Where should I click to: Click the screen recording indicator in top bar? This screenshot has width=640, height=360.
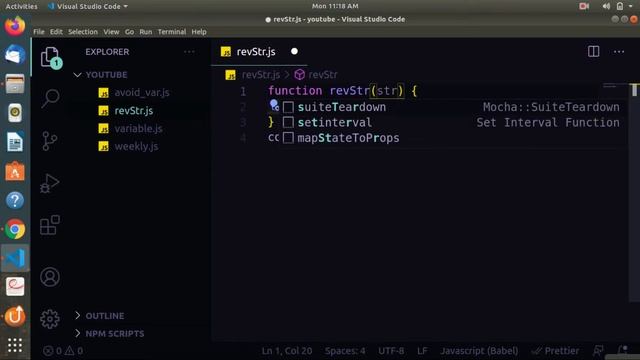point(584,6)
